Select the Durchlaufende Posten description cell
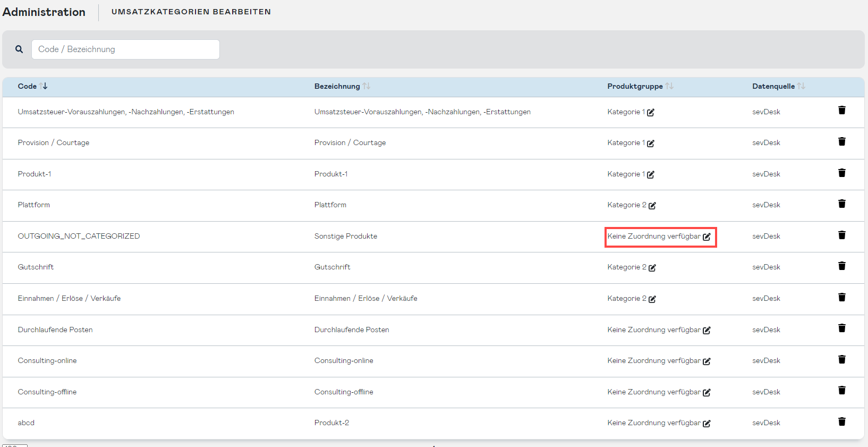 click(352, 330)
